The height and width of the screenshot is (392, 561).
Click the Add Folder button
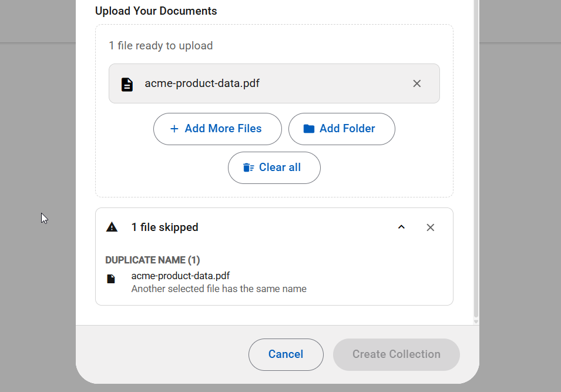[342, 129]
